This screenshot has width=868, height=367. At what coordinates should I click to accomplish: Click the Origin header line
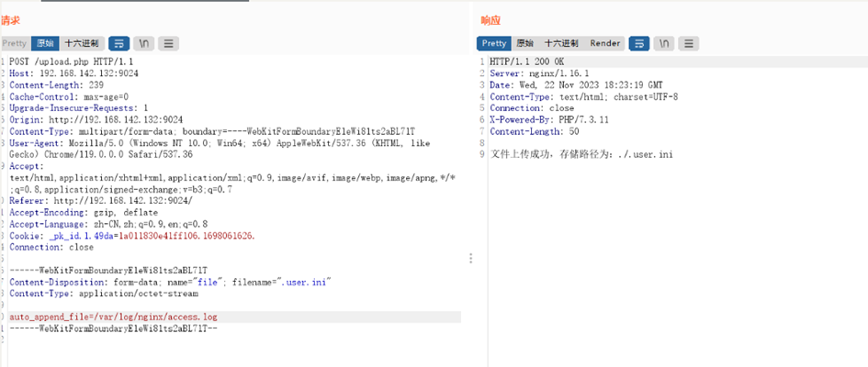[x=96, y=119]
